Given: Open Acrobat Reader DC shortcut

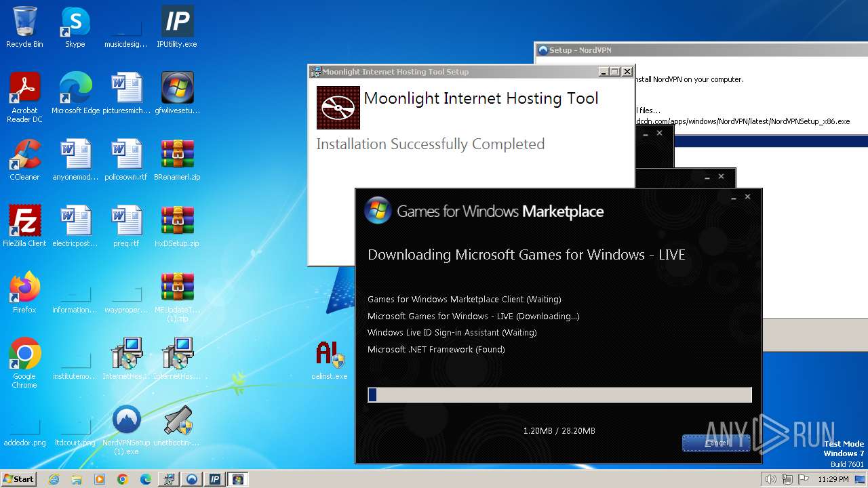Looking at the screenshot, I should click(24, 98).
